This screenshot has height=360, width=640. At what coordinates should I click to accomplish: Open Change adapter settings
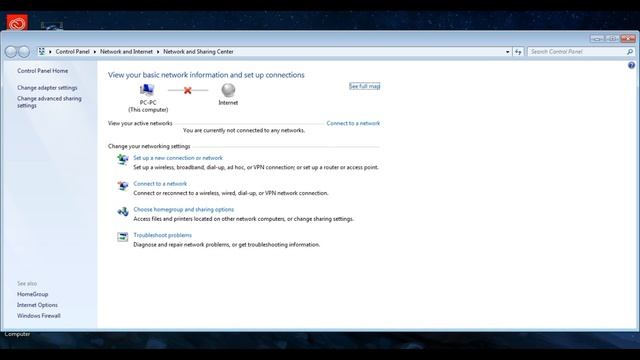[47, 88]
